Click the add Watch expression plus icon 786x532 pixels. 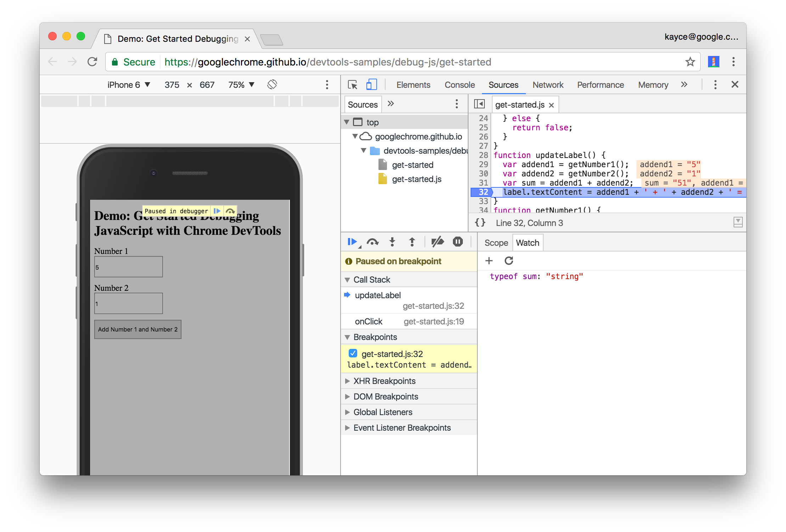tap(489, 261)
